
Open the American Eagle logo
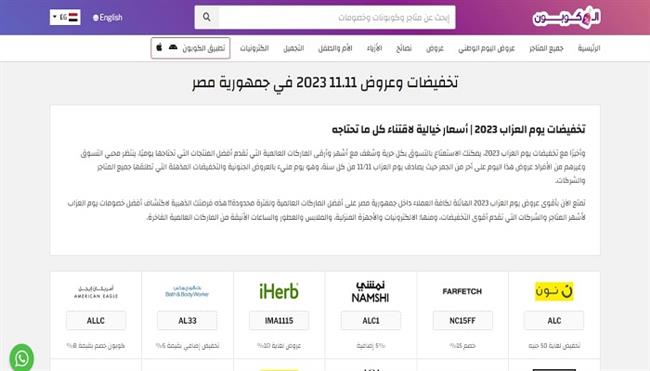tap(96, 292)
